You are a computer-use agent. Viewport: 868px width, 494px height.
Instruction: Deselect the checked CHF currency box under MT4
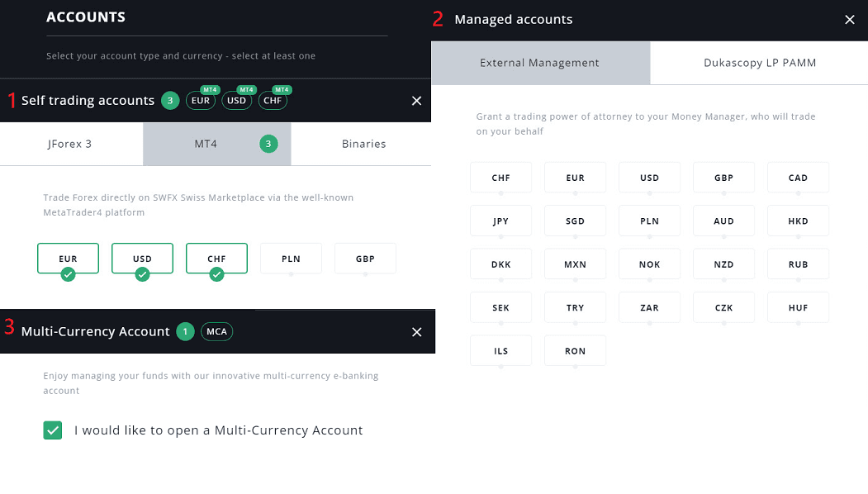216,259
